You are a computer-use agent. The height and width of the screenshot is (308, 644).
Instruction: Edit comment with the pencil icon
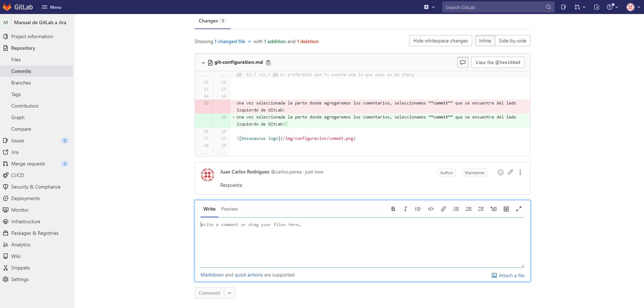pos(510,172)
